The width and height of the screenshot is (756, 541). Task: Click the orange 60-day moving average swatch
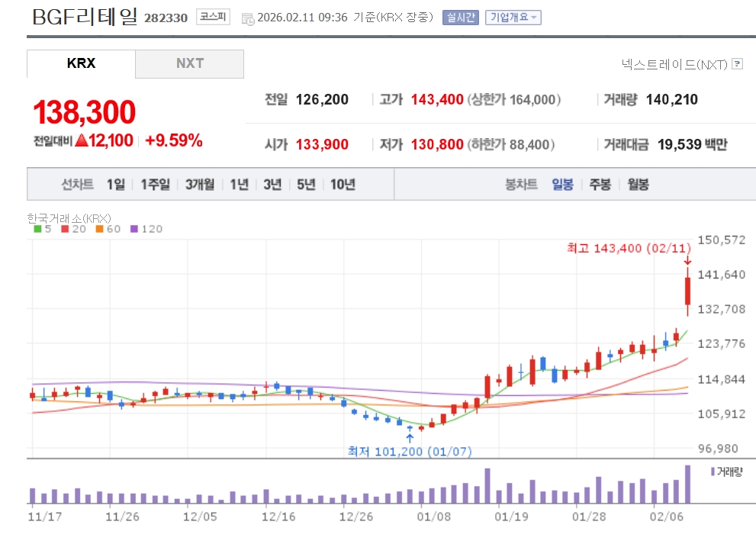(x=99, y=229)
